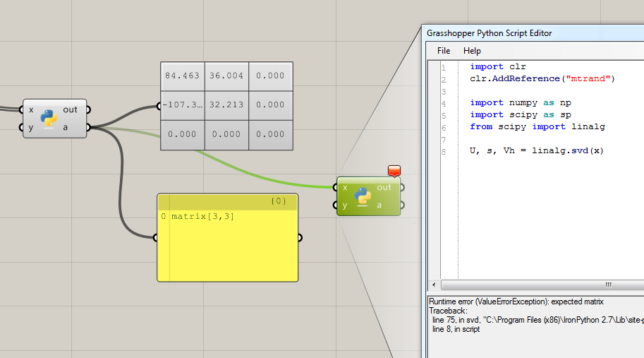
Task: Click the 'from scipy import linalg' line
Action: 537,126
